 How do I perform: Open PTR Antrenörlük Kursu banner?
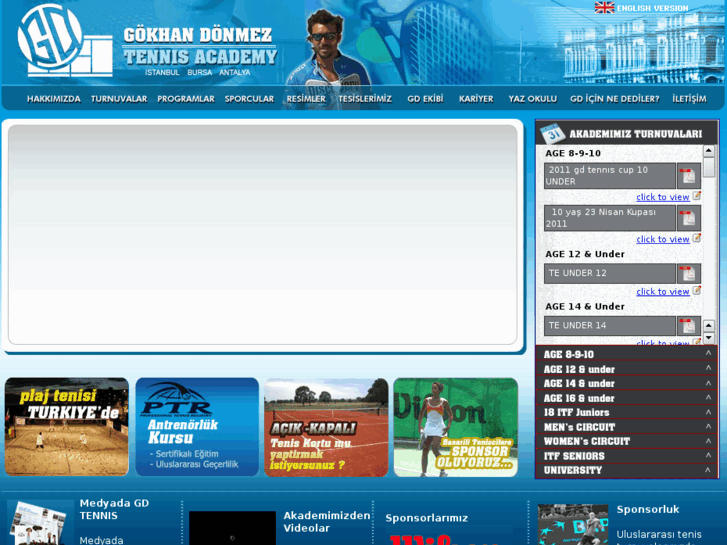click(x=197, y=427)
